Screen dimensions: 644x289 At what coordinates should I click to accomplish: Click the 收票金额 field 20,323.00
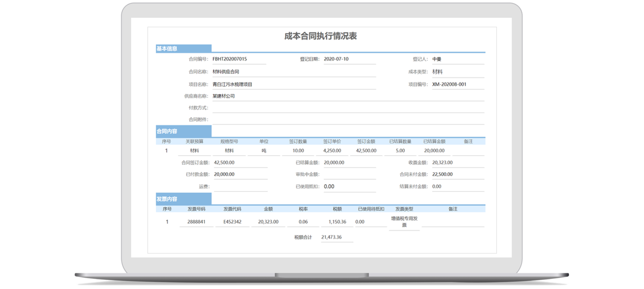pos(457,163)
